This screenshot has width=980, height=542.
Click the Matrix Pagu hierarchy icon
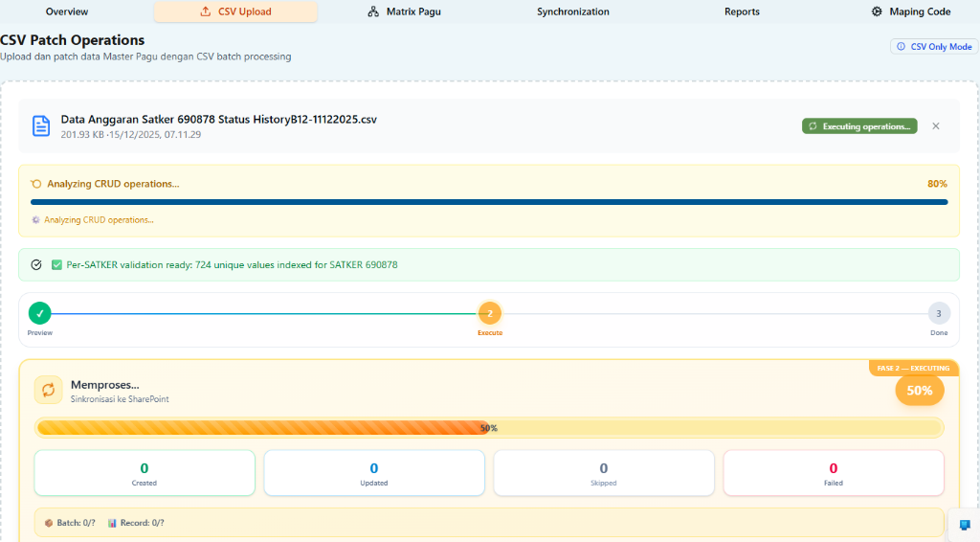click(373, 12)
